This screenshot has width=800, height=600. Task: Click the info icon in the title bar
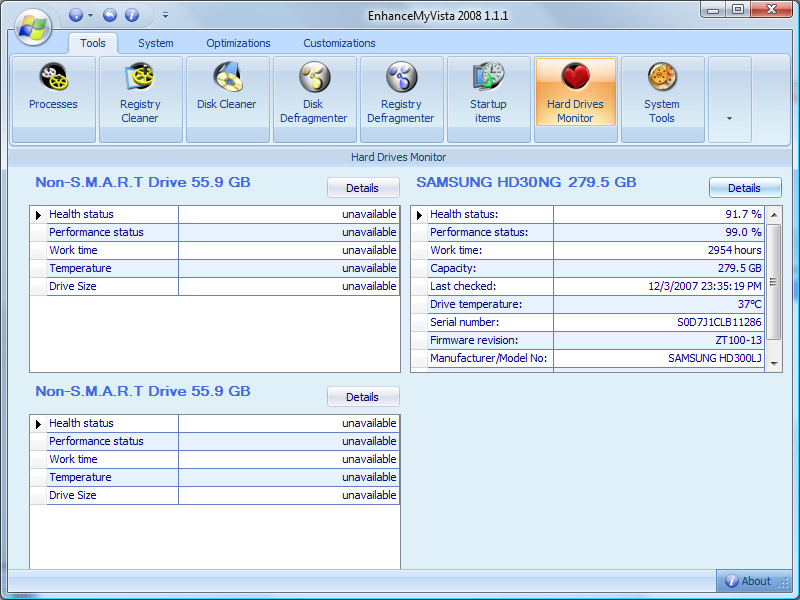click(132, 15)
